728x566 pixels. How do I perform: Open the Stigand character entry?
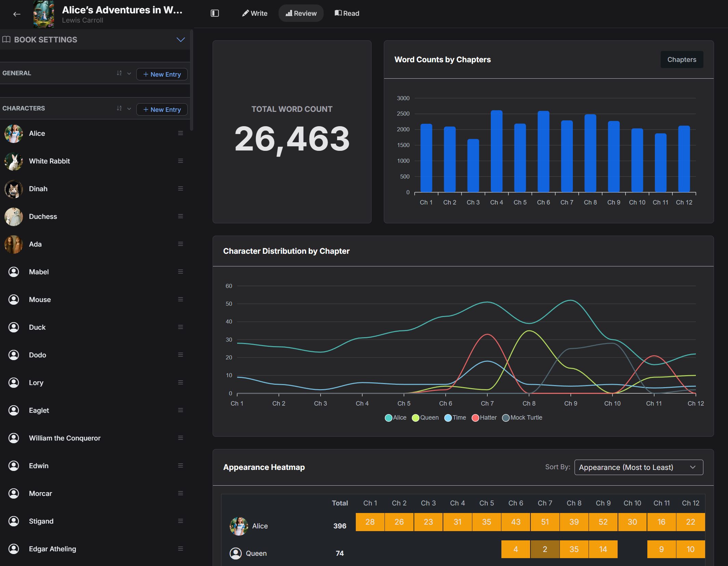(95, 521)
